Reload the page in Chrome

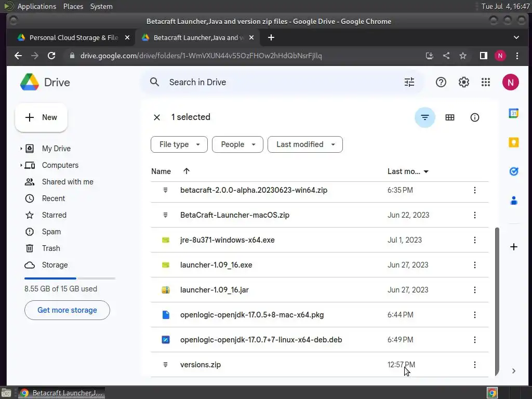pyautogui.click(x=51, y=56)
